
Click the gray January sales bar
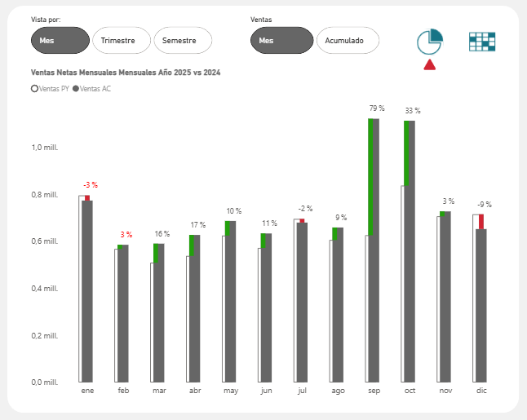click(87, 294)
